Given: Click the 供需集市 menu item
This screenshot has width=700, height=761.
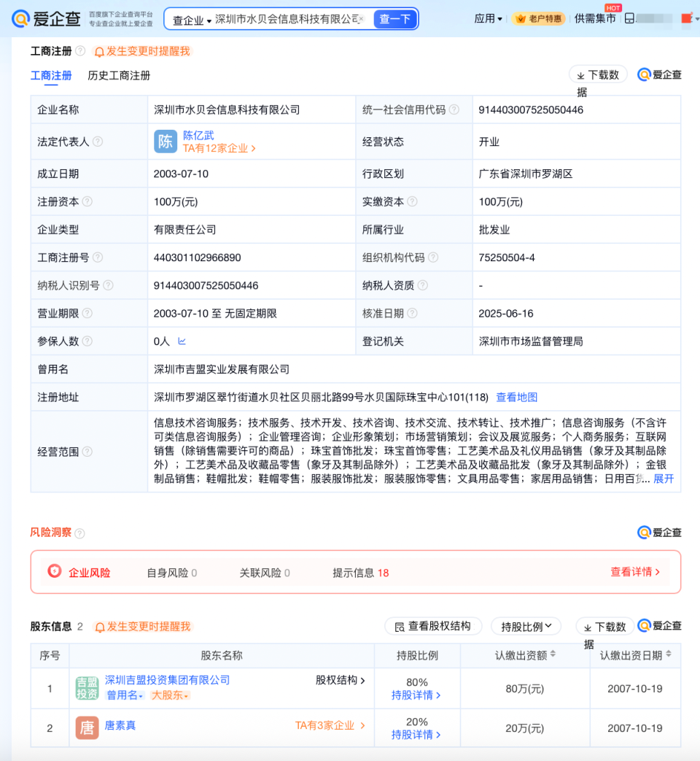Looking at the screenshot, I should [x=595, y=19].
